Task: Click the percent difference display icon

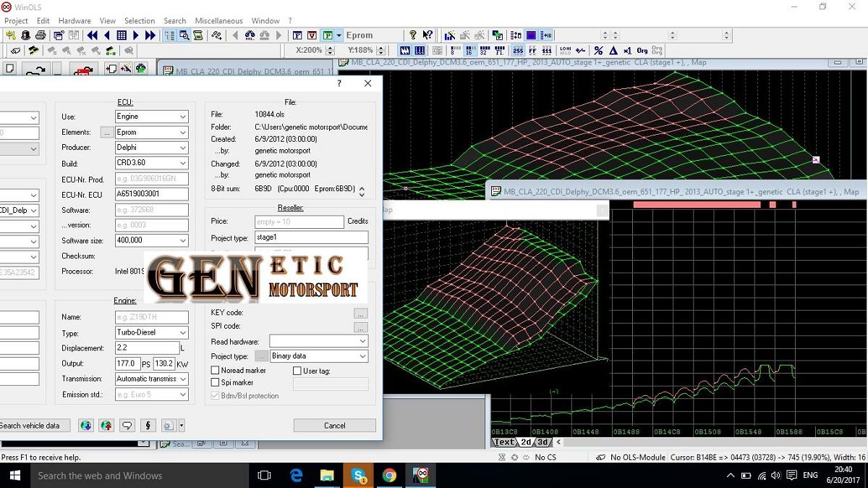Action: coord(598,51)
